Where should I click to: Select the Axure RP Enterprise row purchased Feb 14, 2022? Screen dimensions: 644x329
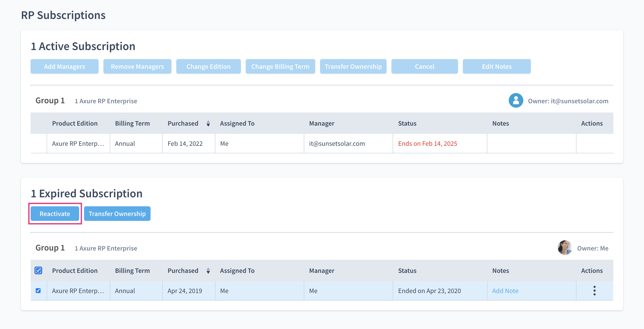78,144
